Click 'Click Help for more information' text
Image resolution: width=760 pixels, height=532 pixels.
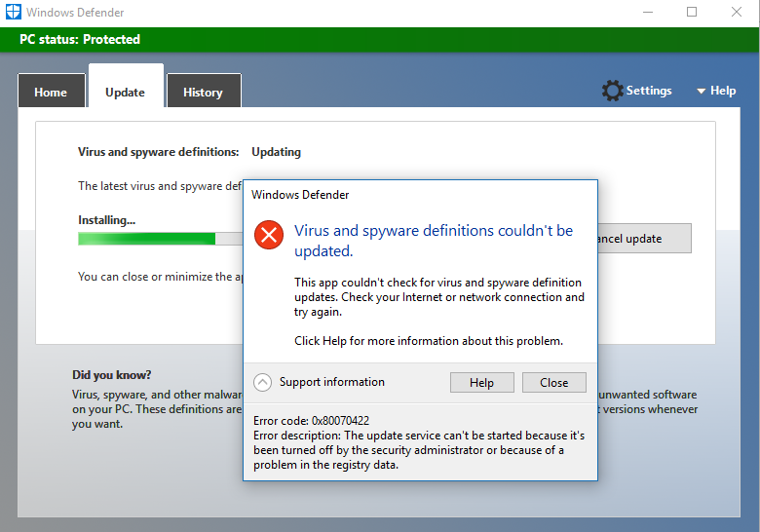click(x=429, y=341)
